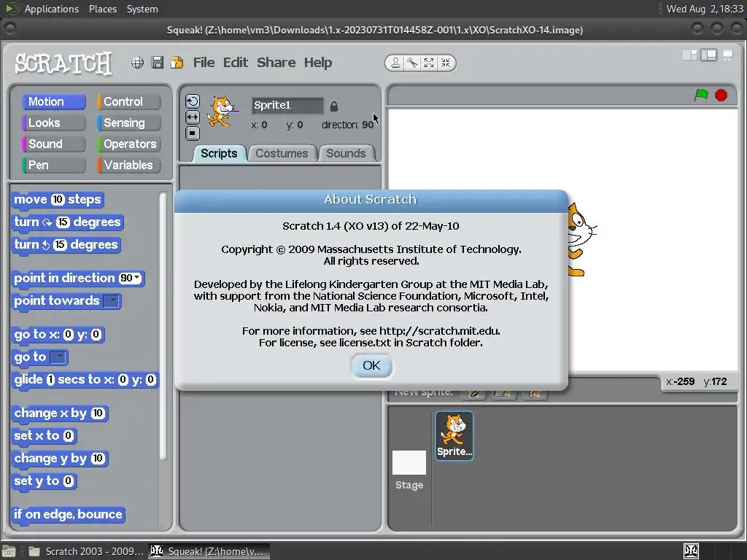Click the set x to 0 block
Viewport: 747px width, 560px height.
44,436
